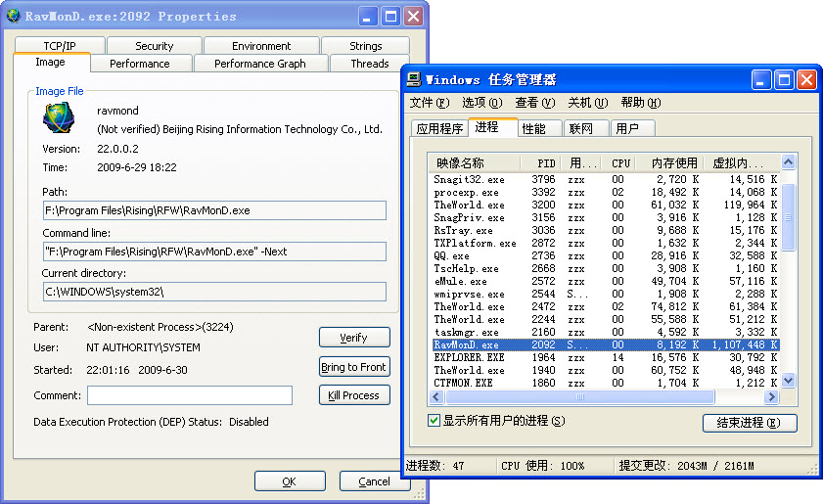This screenshot has height=504, width=823.
Task: Sort by the 虚拟内... column header
Action: pyautogui.click(x=742, y=163)
